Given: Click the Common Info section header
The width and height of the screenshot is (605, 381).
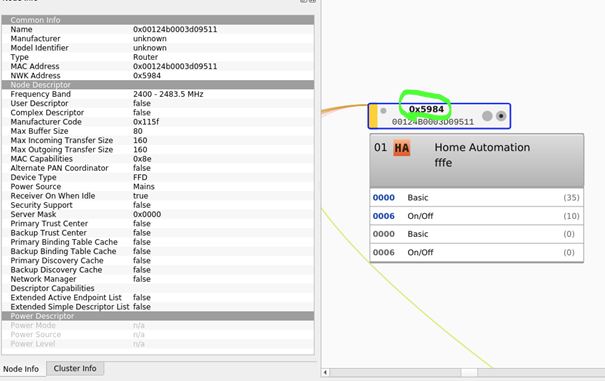Looking at the screenshot, I should click(x=158, y=20).
